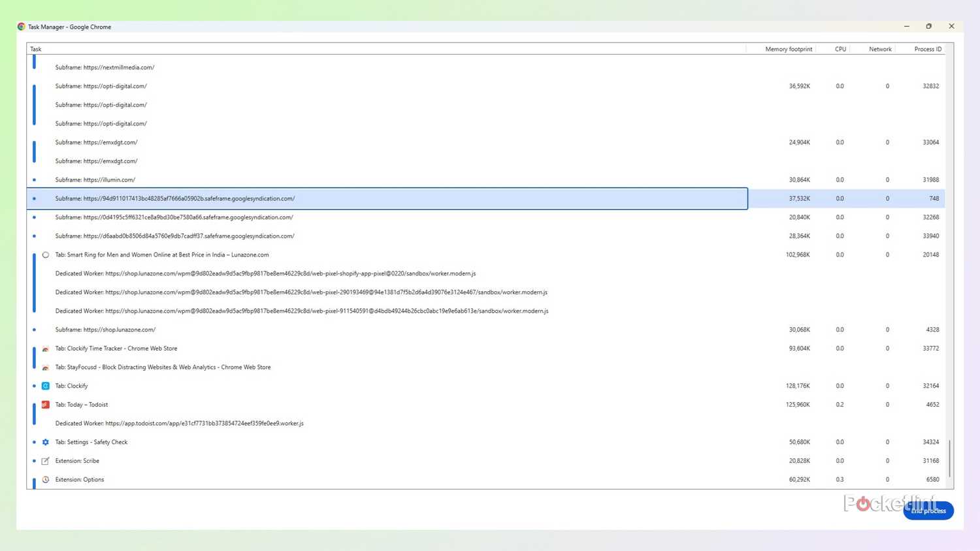Click CPU value 0.2 for Todoist

pos(840,405)
